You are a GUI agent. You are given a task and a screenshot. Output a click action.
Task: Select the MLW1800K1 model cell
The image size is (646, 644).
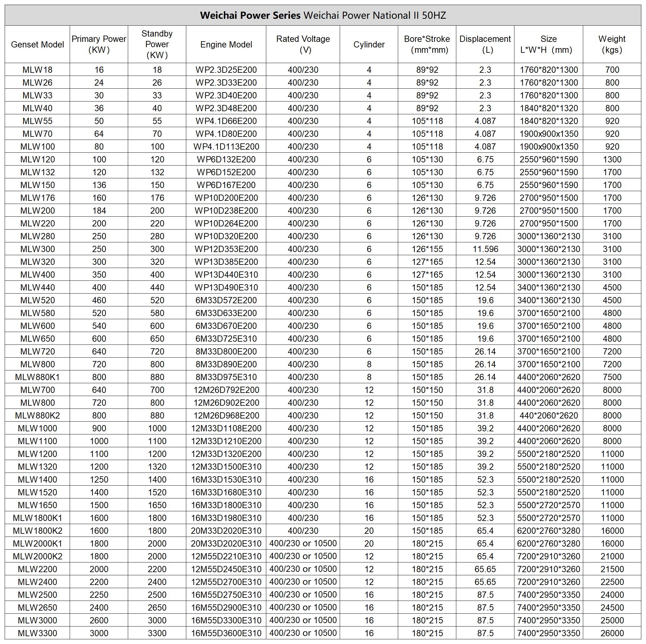[38, 518]
